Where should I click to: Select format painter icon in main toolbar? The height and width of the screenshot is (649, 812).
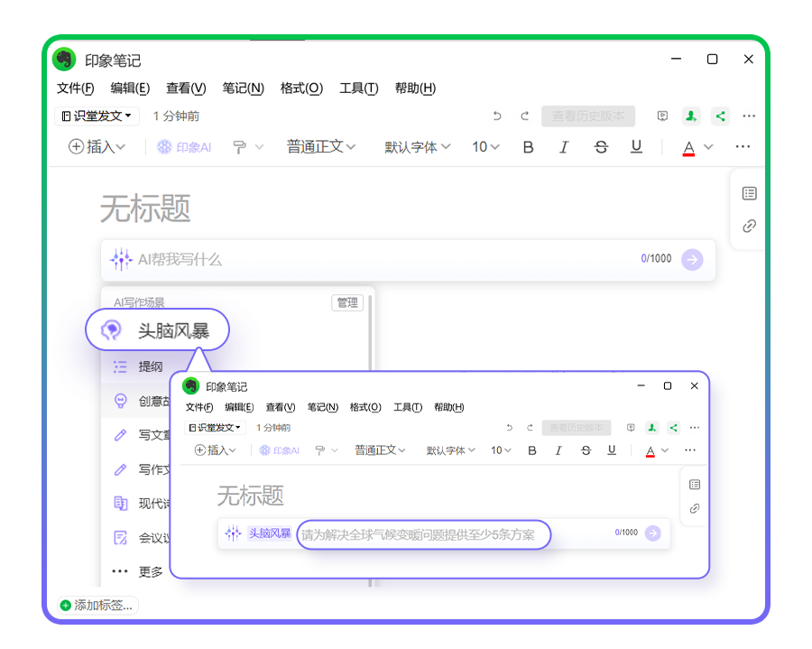click(x=239, y=148)
